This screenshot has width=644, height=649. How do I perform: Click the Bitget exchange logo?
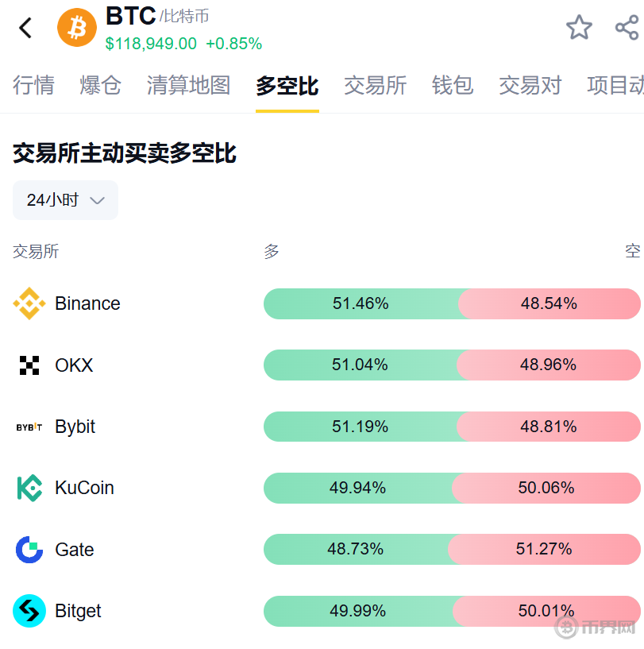(x=29, y=611)
